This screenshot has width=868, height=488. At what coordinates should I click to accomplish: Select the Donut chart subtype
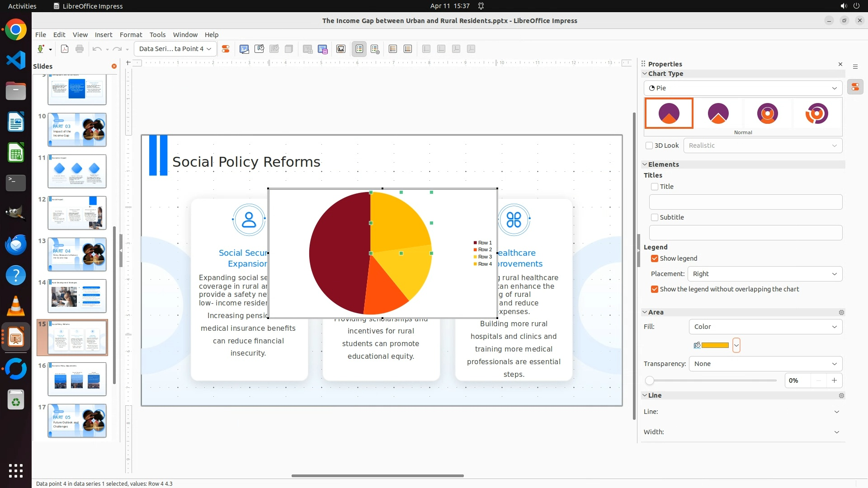click(767, 113)
